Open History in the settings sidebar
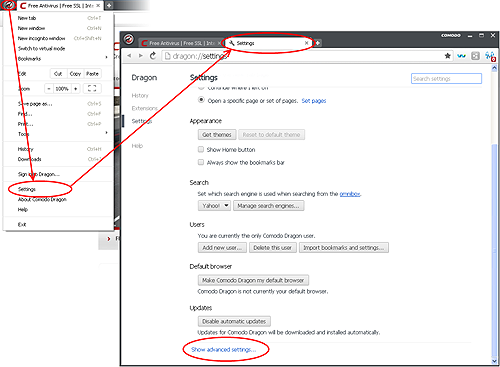The image size is (500, 367). (140, 96)
